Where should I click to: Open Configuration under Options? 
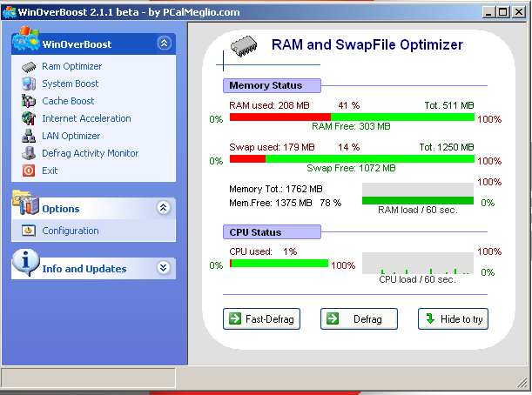click(x=71, y=231)
